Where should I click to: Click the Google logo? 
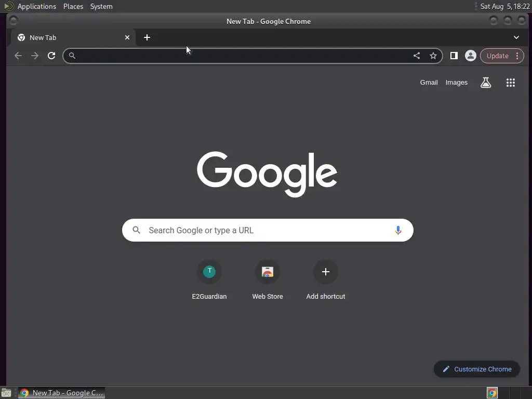[x=267, y=174]
